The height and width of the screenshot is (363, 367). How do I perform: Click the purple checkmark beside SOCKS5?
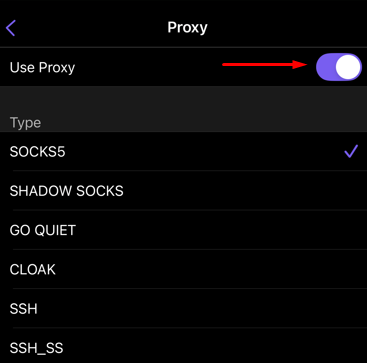point(351,151)
